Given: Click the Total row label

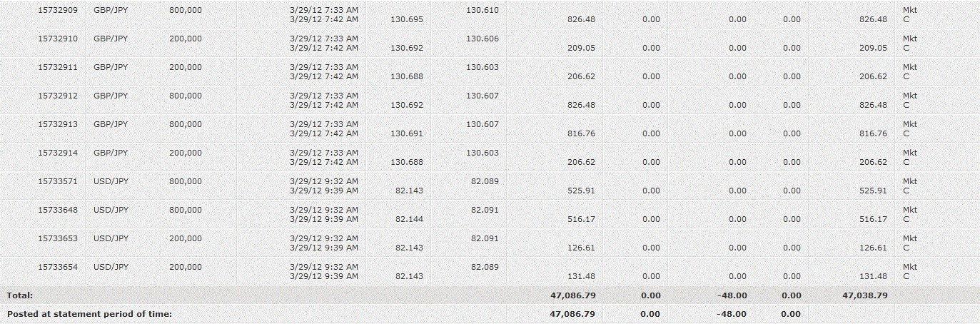Looking at the screenshot, I should (x=20, y=295).
